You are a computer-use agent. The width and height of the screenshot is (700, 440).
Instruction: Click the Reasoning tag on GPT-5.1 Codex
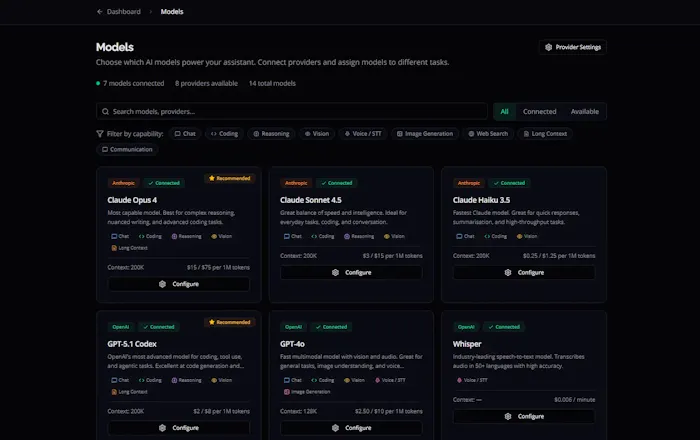coord(186,380)
